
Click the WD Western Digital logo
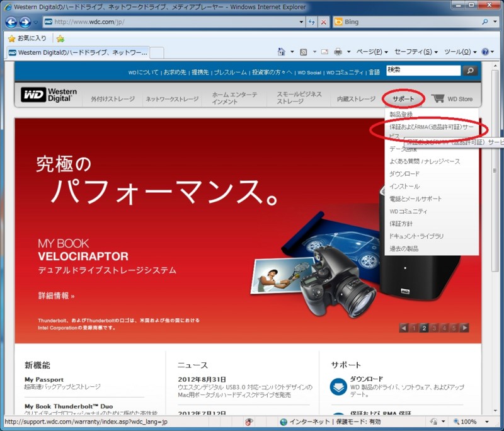pos(49,95)
